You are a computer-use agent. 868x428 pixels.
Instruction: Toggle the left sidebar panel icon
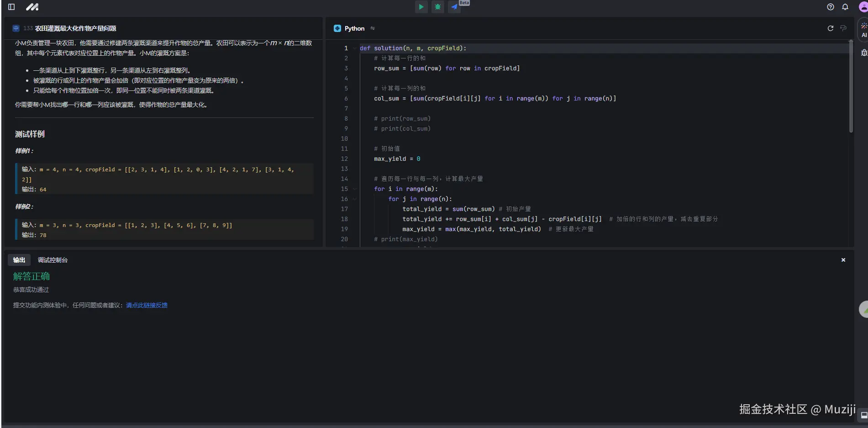coord(11,7)
